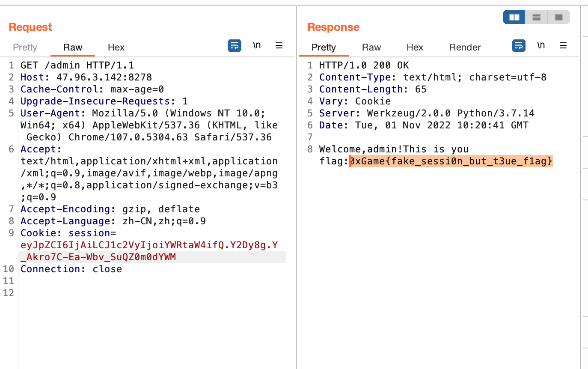Select the Response Pretty tab
The height and width of the screenshot is (369, 588).
[324, 48]
